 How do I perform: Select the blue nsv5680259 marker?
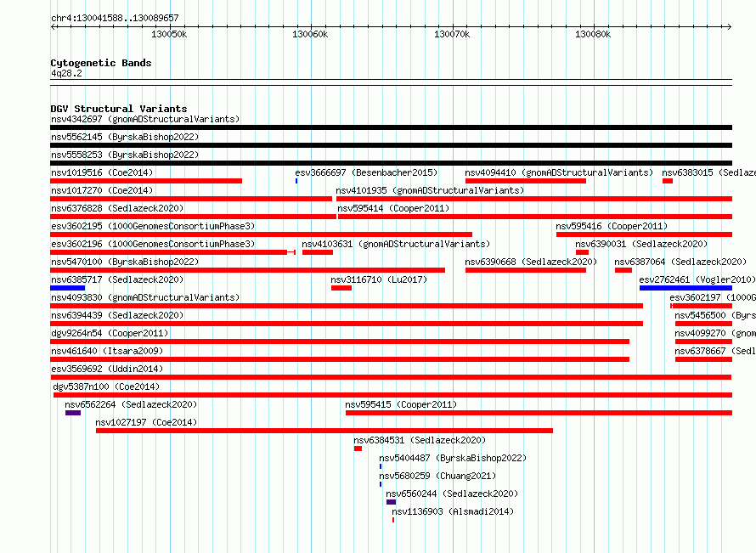pos(381,484)
